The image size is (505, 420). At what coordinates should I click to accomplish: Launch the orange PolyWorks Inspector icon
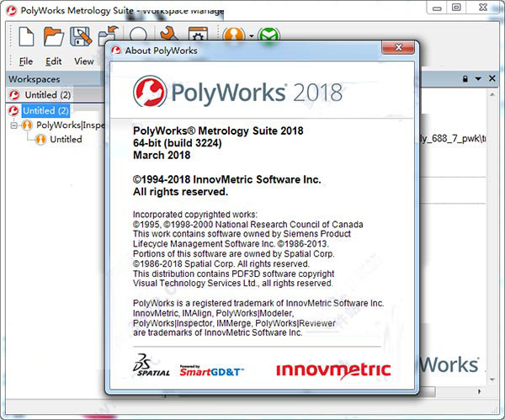[x=234, y=35]
